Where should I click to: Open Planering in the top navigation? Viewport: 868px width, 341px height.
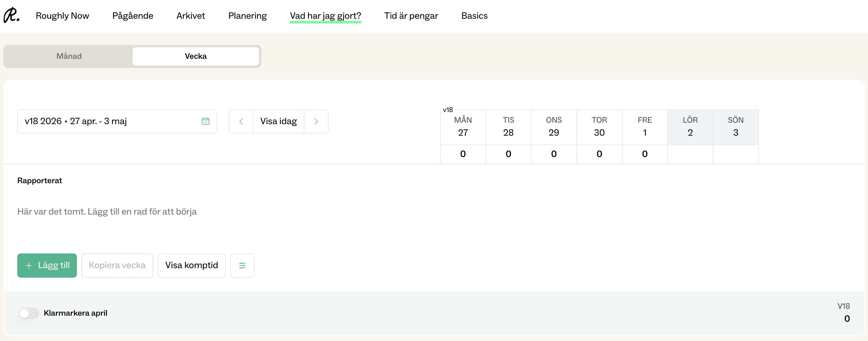pos(247,16)
